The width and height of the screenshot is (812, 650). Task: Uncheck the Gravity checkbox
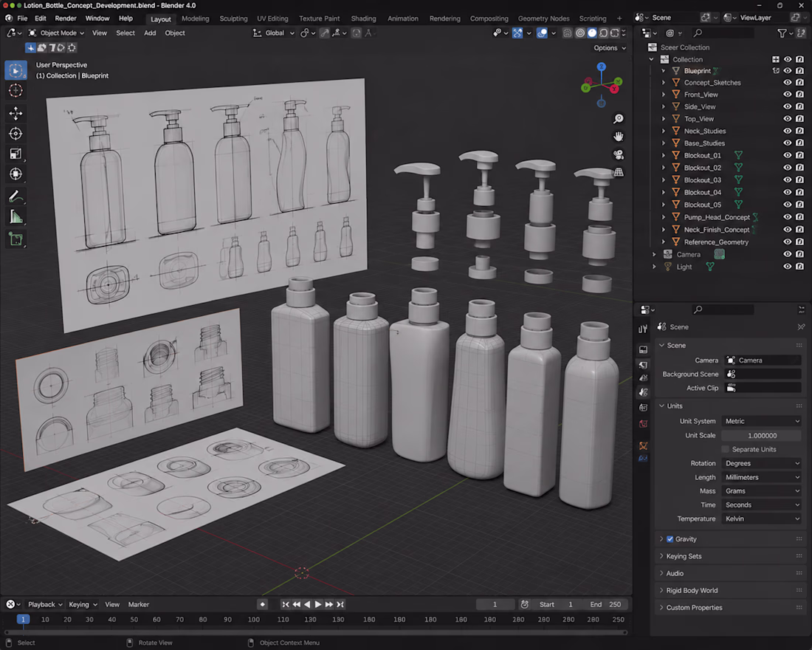[x=670, y=539]
